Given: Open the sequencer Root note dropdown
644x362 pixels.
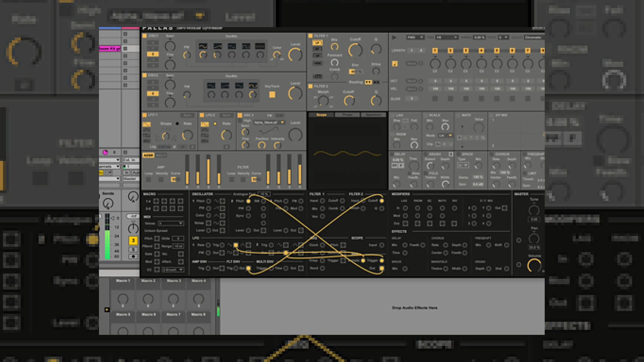Looking at the screenshot, I should coord(503,38).
